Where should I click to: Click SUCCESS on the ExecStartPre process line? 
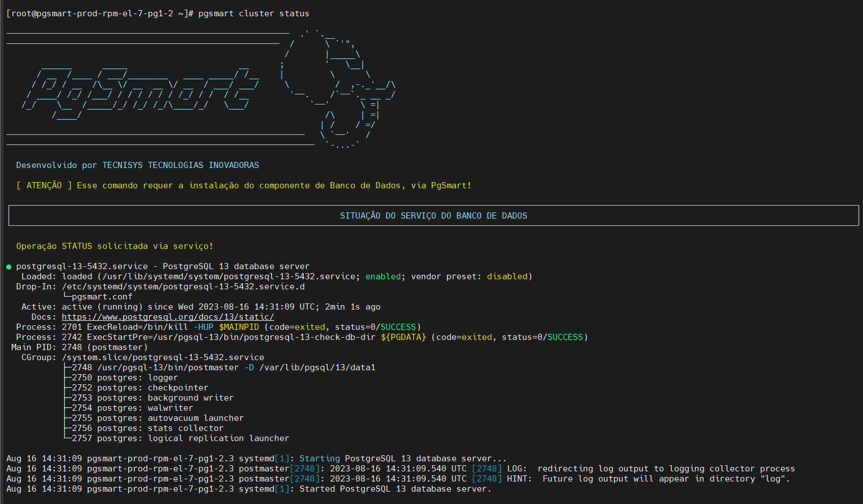(565, 337)
